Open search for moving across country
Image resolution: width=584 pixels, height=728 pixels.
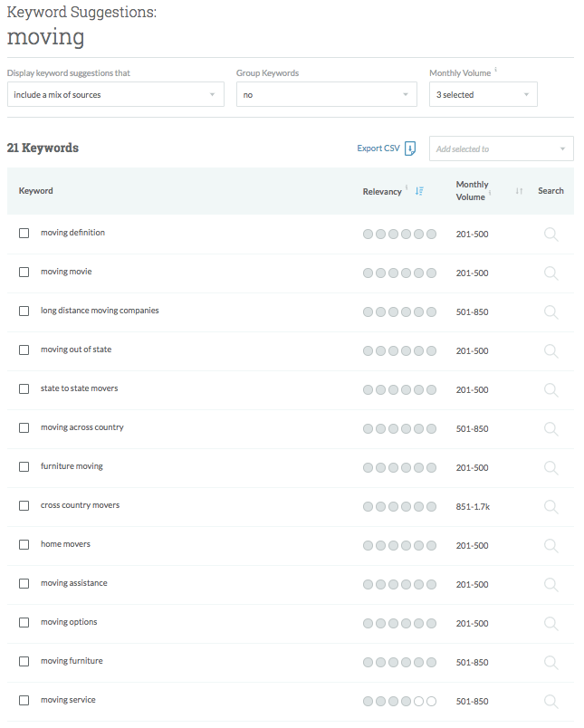click(x=551, y=429)
